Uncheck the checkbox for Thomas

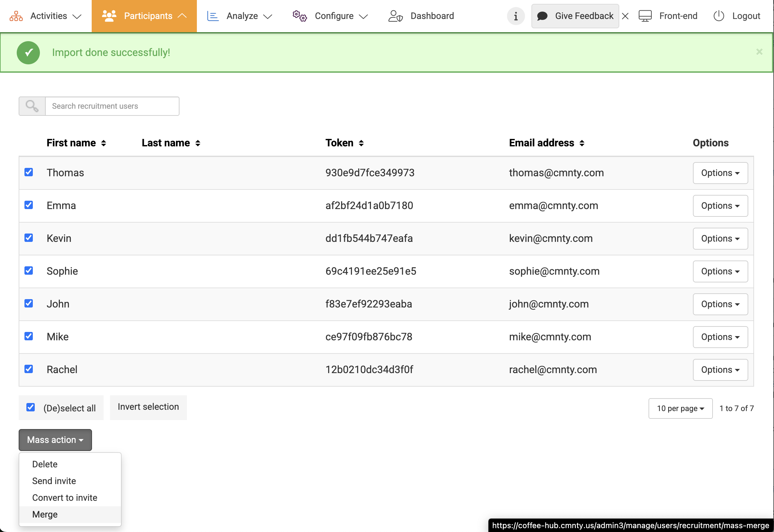[x=29, y=172]
